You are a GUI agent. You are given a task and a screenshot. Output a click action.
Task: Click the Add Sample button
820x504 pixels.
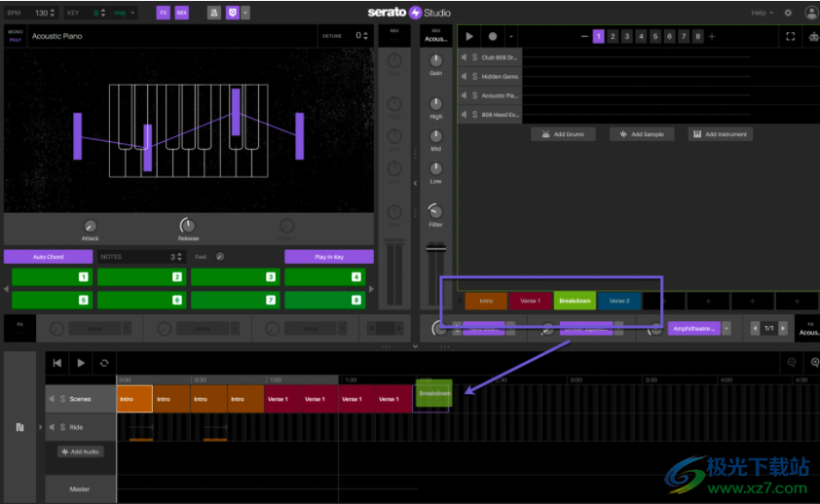[642, 134]
